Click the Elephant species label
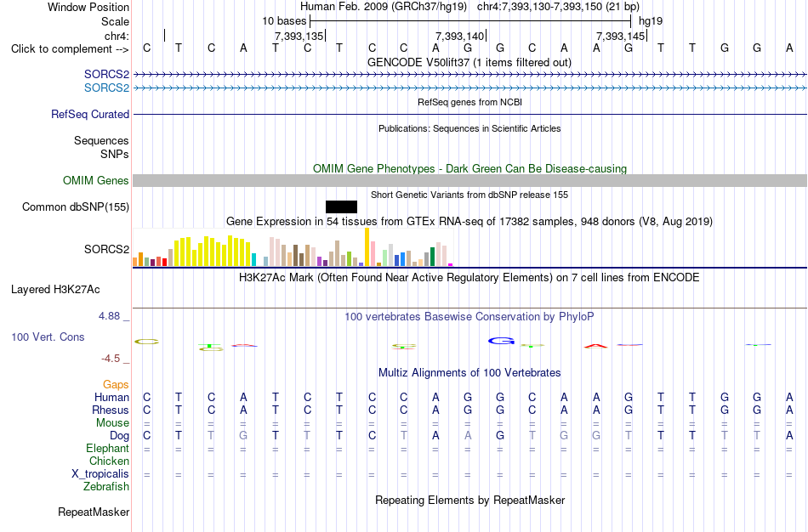The image size is (808, 532). tap(107, 448)
